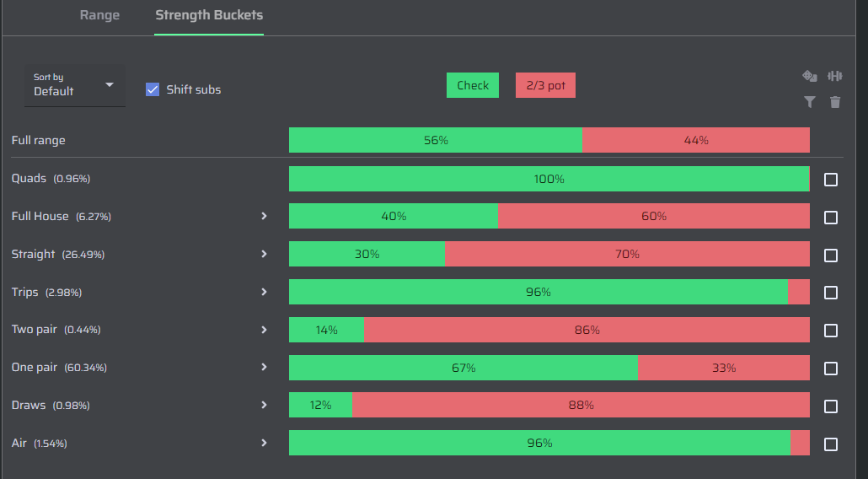The image size is (868, 479).
Task: Click the trash can delete icon
Action: pos(835,102)
